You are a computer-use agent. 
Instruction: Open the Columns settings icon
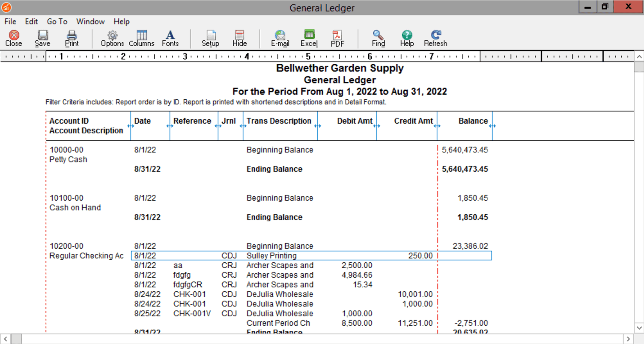[x=141, y=38]
